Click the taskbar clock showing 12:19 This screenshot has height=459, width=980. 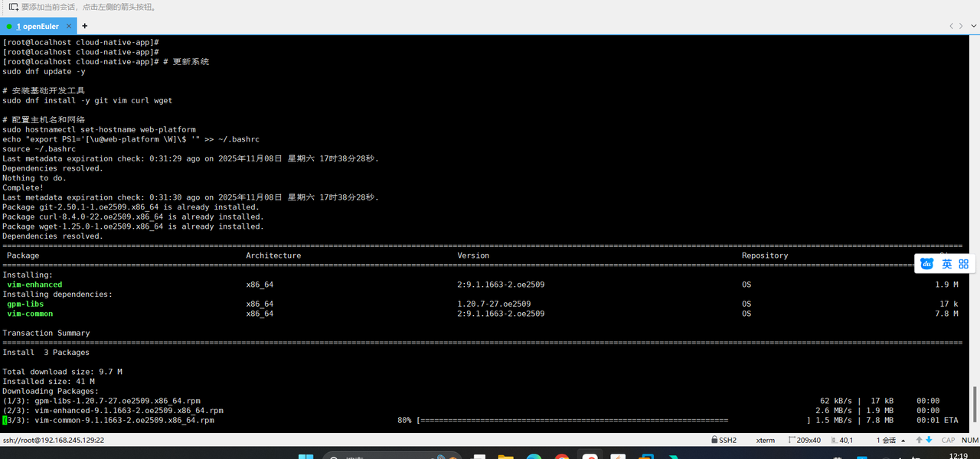click(x=958, y=456)
